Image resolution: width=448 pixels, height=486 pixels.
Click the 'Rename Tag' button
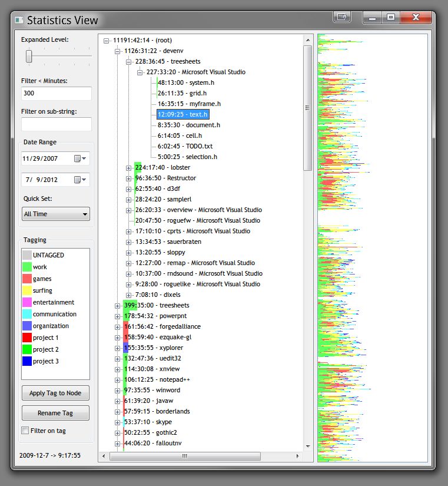pyautogui.click(x=55, y=413)
